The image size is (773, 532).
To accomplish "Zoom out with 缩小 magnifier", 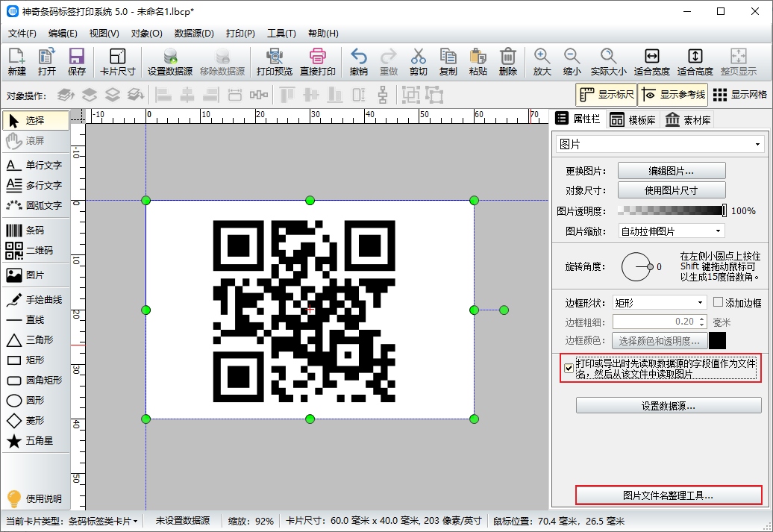I will (x=572, y=62).
